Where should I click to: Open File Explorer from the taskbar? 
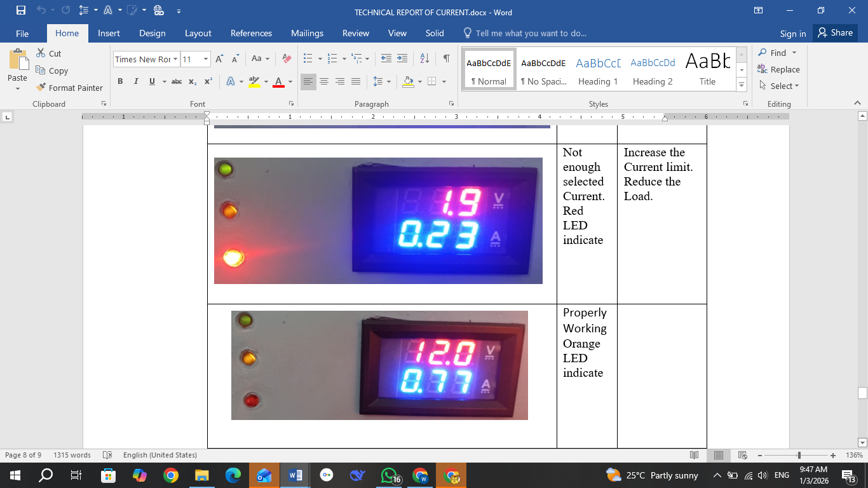[x=201, y=475]
